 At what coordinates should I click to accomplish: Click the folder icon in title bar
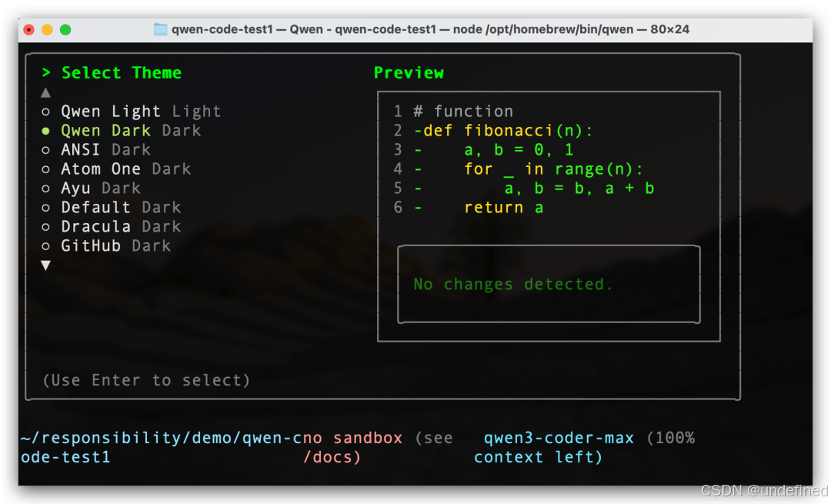pyautogui.click(x=160, y=29)
